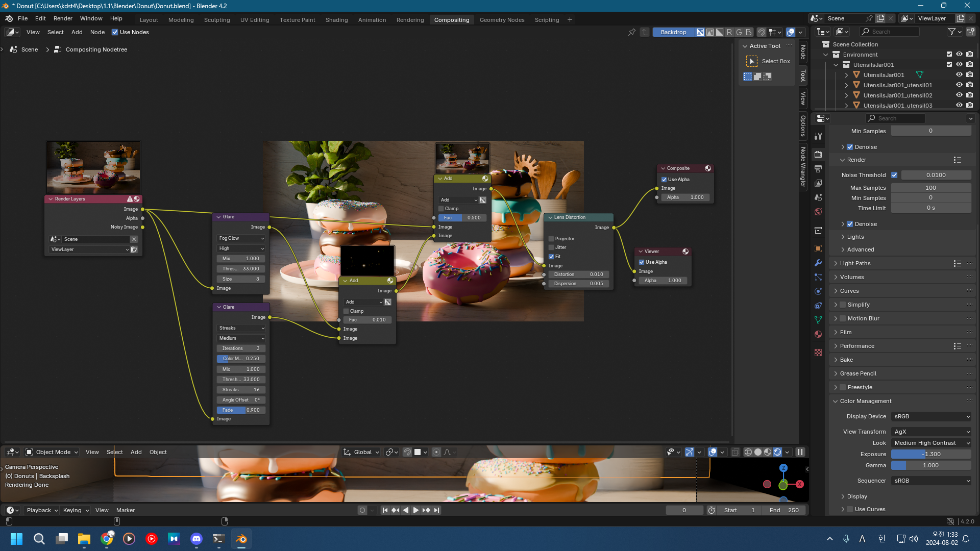The width and height of the screenshot is (980, 551).
Task: Click the Exposure slider
Action: coord(932,454)
